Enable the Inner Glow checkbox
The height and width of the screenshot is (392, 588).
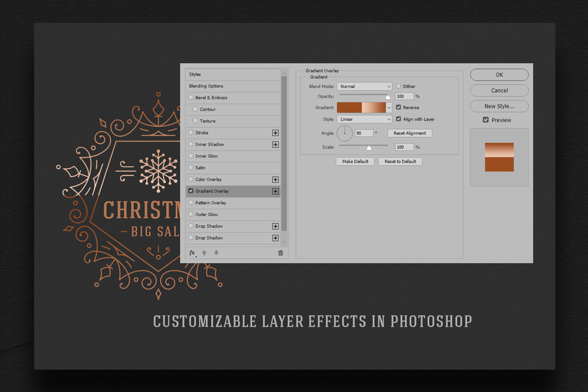tap(191, 156)
